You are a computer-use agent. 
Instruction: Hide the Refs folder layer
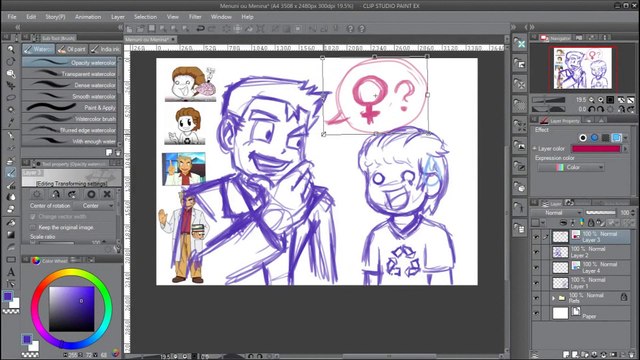click(x=536, y=298)
